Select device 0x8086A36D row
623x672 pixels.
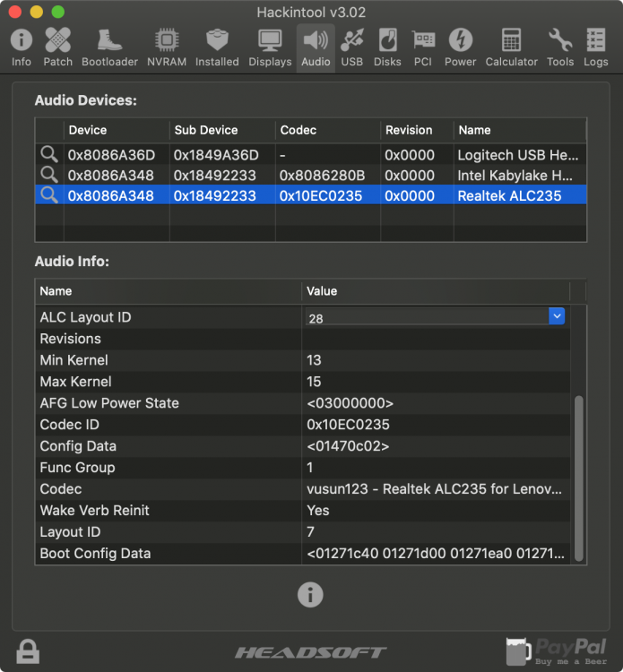tap(311, 155)
